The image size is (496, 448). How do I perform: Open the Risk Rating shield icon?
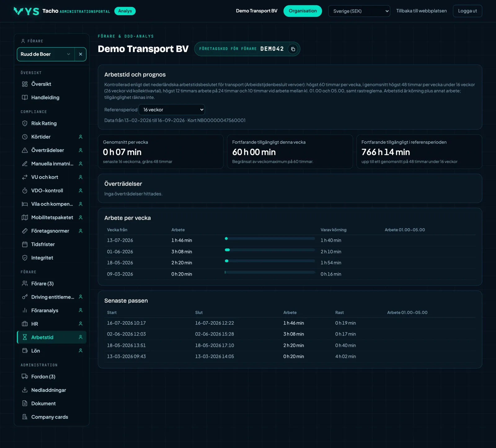[x=25, y=123]
